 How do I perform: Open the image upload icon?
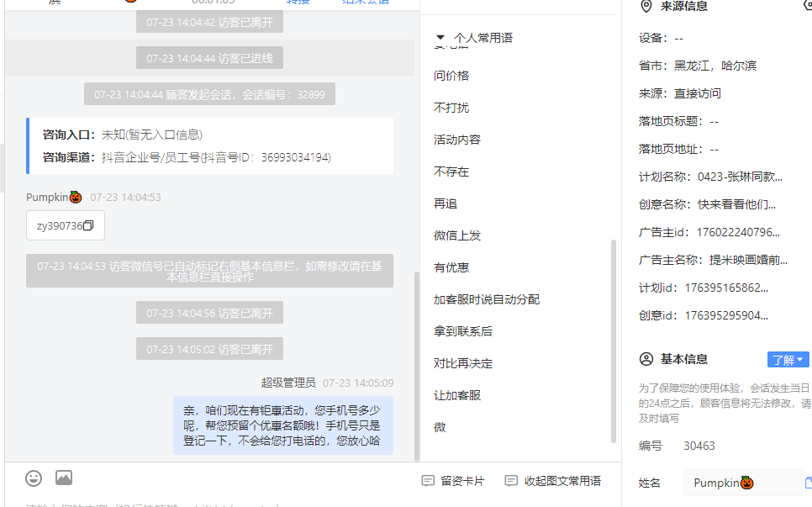64,478
